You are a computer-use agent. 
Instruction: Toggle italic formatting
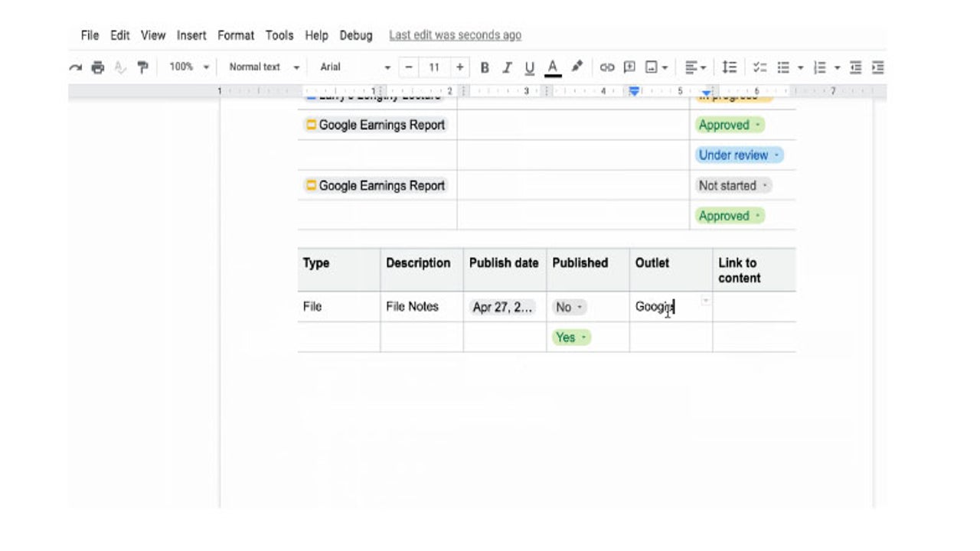(506, 67)
